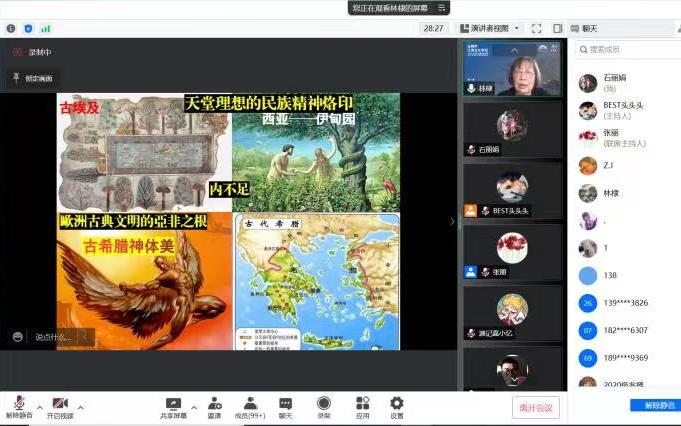Select the anime avatar video tile
This screenshot has width=681, height=426.
(x=512, y=313)
